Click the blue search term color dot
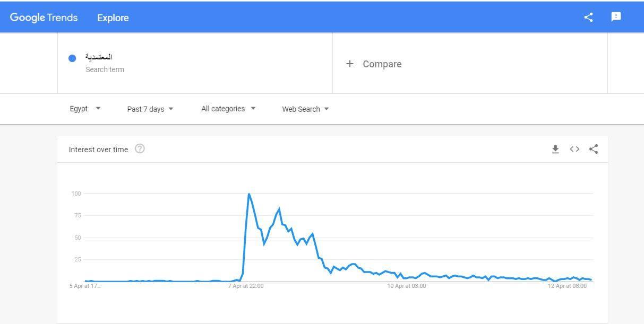 point(72,58)
